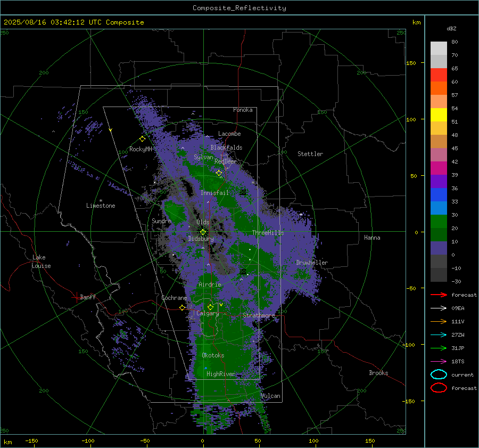Click the bottom axis -150 km tick label
The height and width of the screenshot is (448, 479).
[31, 441]
